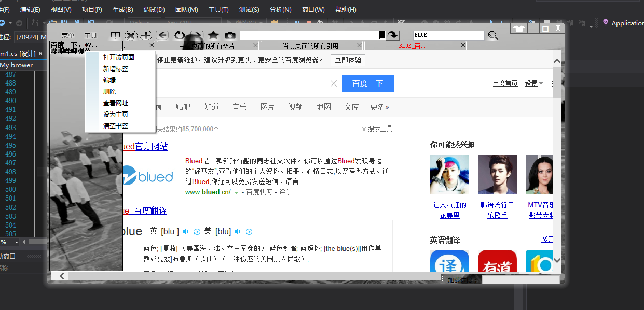Open dropdown arrow beside www.blued.cn
The height and width of the screenshot is (310, 644).
coord(236,192)
